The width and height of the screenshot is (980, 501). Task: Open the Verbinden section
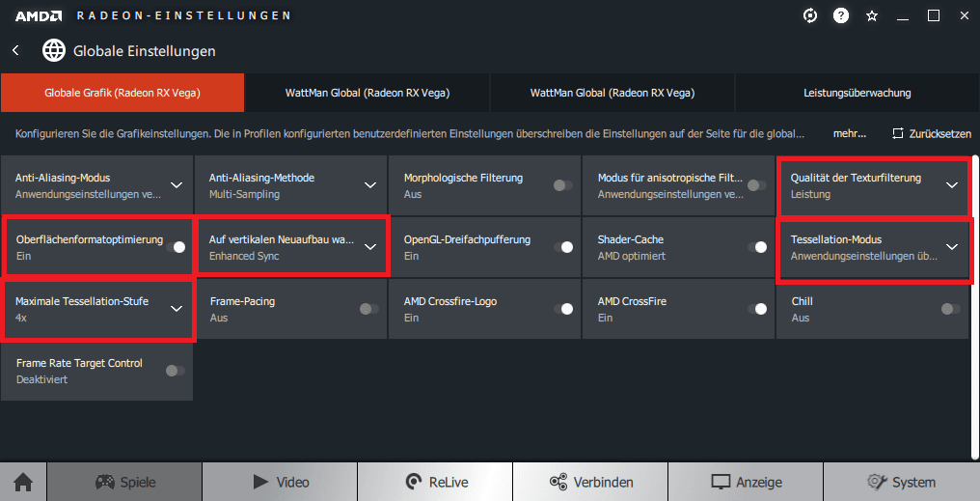tap(590, 483)
